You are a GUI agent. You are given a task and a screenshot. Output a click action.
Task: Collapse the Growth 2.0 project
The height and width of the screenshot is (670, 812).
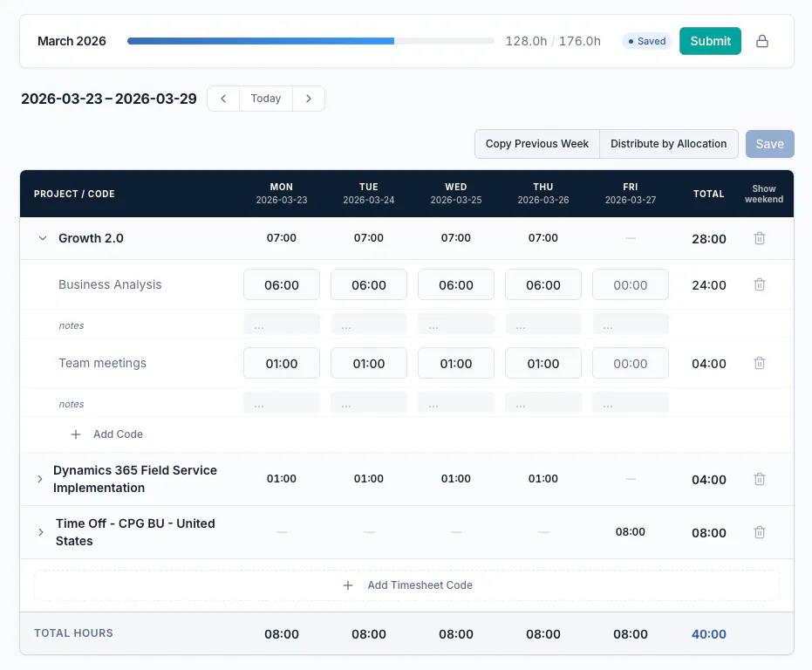(43, 238)
